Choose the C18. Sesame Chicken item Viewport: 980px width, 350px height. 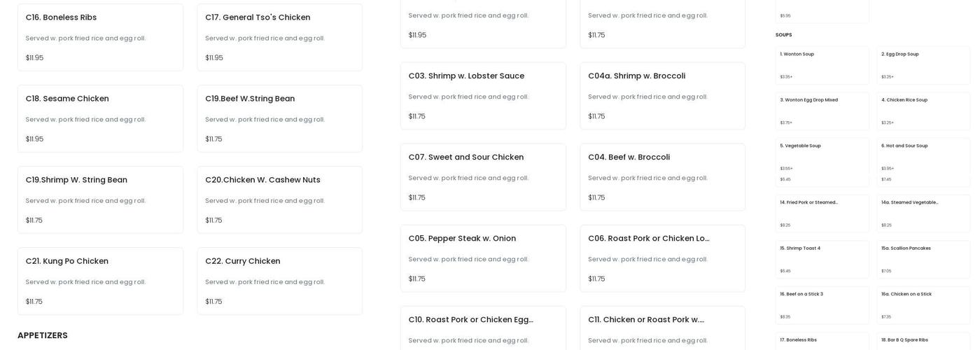click(x=100, y=118)
